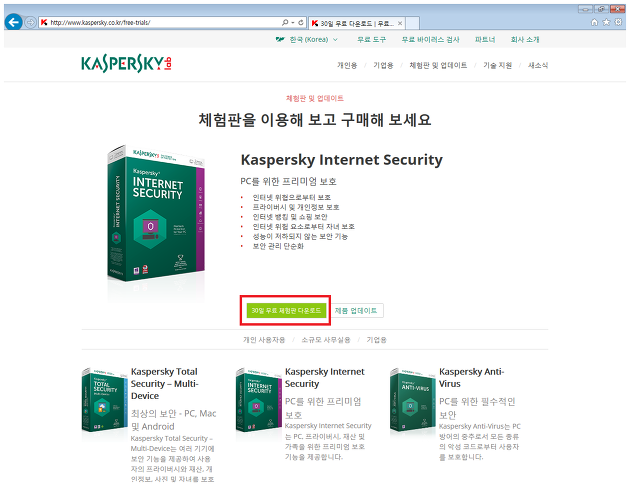Click the browser back arrow button
Image resolution: width=630 pixels, height=486 pixels.
click(14, 22)
